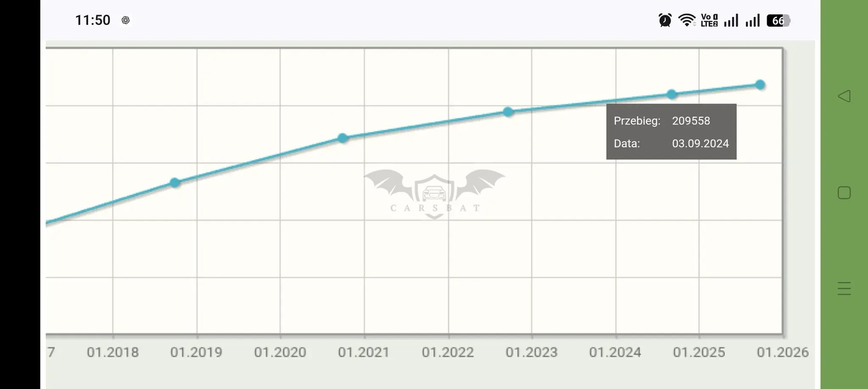
Task: Tap the 01.2022 axis label
Action: 448,352
